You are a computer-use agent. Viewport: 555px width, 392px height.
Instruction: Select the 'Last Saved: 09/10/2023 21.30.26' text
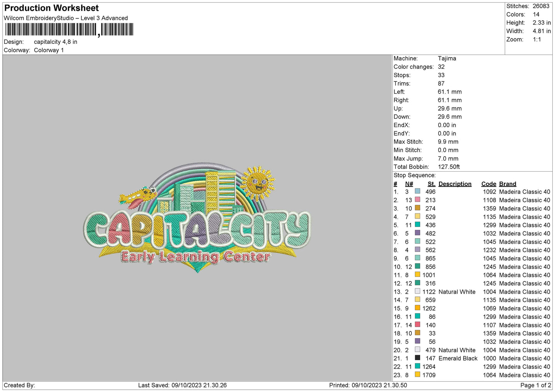click(182, 385)
